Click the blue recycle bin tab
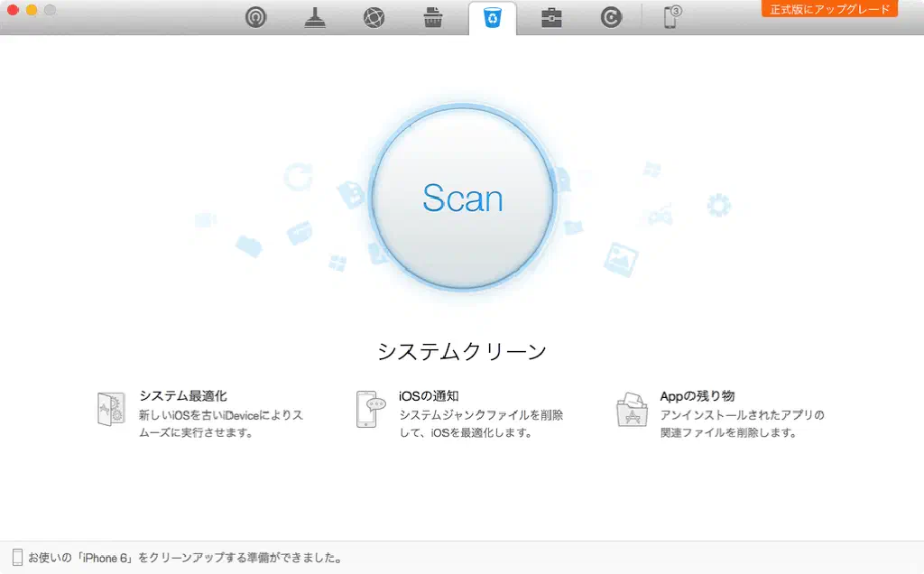The image size is (924, 574). 493,18
